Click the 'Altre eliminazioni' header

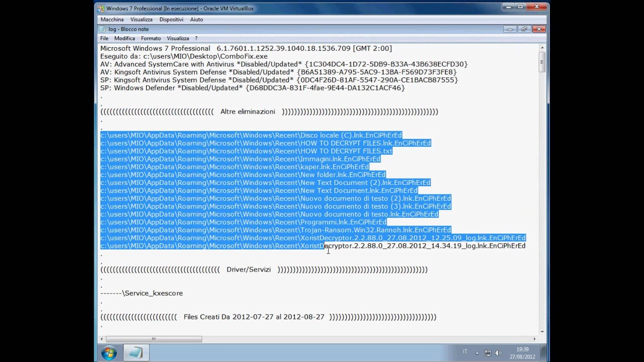click(269, 112)
